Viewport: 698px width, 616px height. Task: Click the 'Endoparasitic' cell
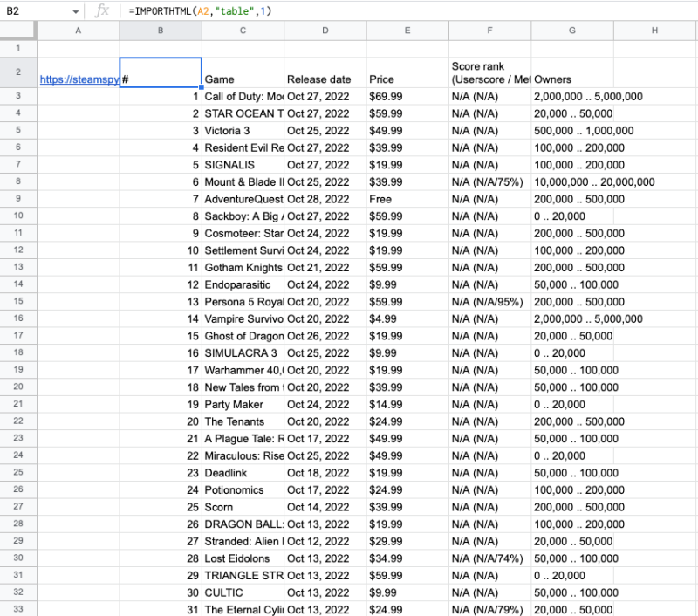click(x=243, y=284)
